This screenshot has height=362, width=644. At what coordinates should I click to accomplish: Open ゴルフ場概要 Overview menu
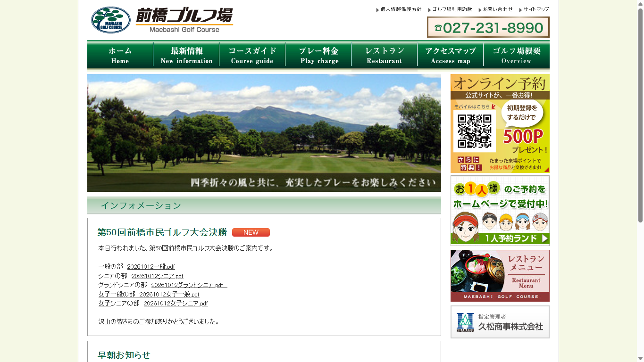(517, 55)
